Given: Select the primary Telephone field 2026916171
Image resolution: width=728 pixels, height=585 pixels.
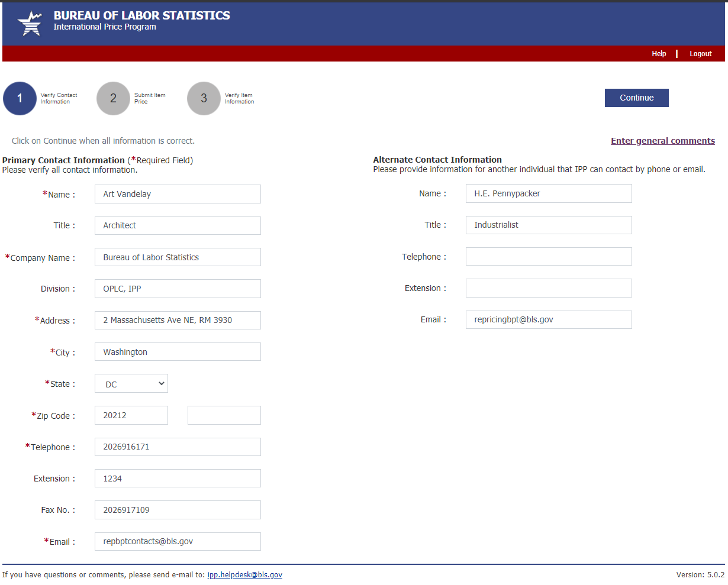Looking at the screenshot, I should (x=178, y=447).
